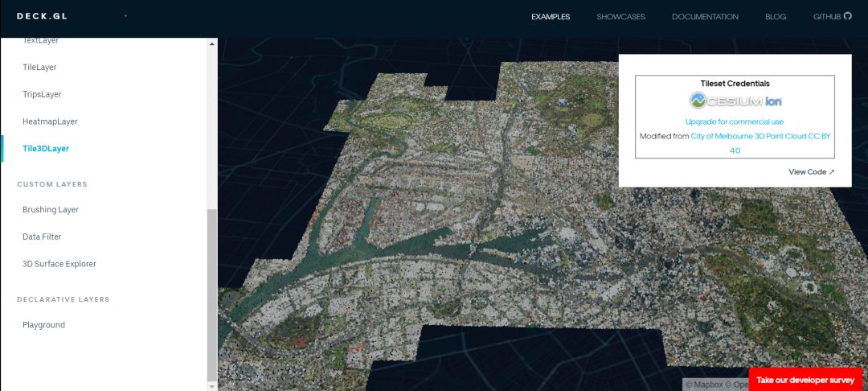Open Brushing Layer example
Viewport: 868px width, 391px height.
[x=51, y=209]
